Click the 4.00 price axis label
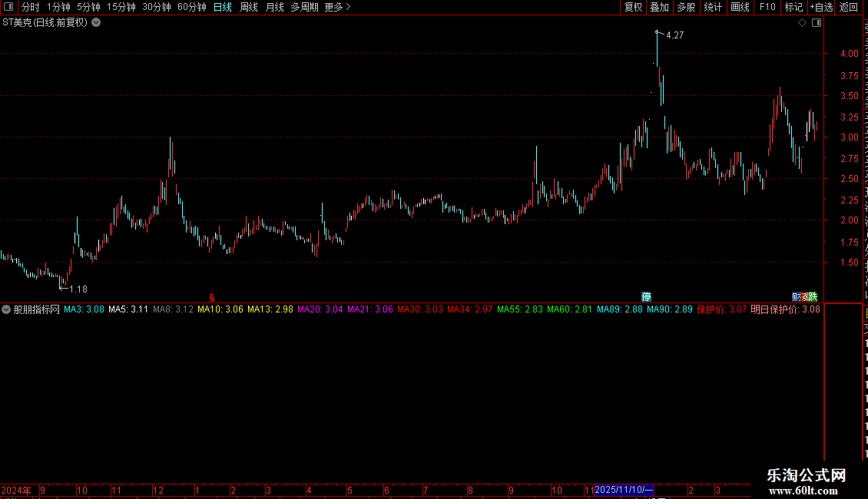 point(850,54)
